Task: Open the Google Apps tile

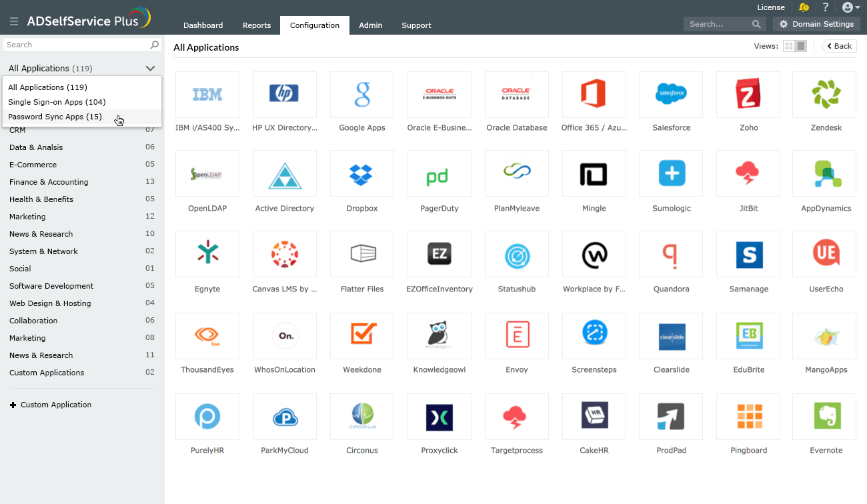Action: [x=362, y=95]
